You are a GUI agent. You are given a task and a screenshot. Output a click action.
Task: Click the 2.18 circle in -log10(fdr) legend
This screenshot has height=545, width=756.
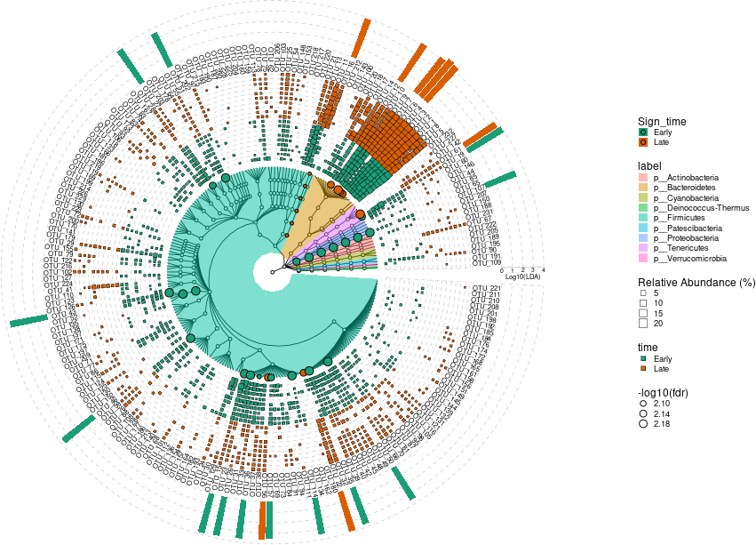(643, 424)
